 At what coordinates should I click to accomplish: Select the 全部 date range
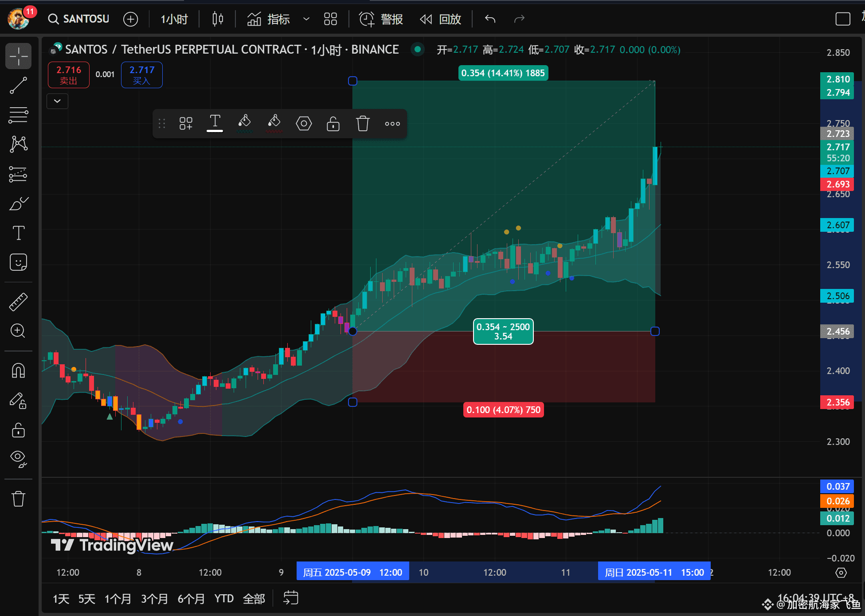pyautogui.click(x=254, y=599)
